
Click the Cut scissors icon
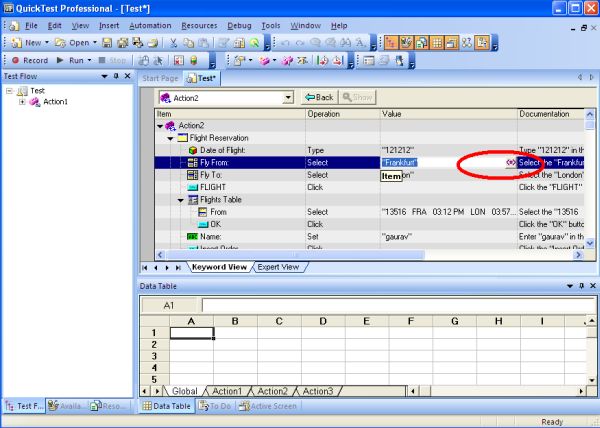pyautogui.click(x=173, y=43)
